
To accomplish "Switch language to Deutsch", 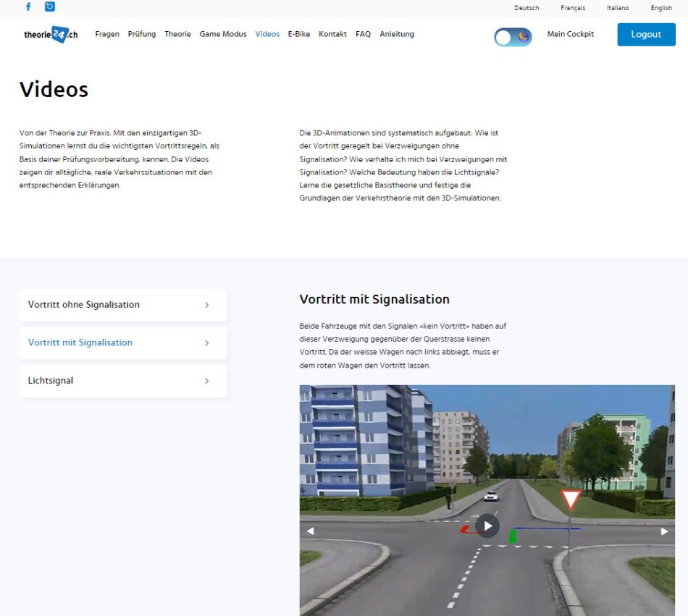I will point(527,8).
